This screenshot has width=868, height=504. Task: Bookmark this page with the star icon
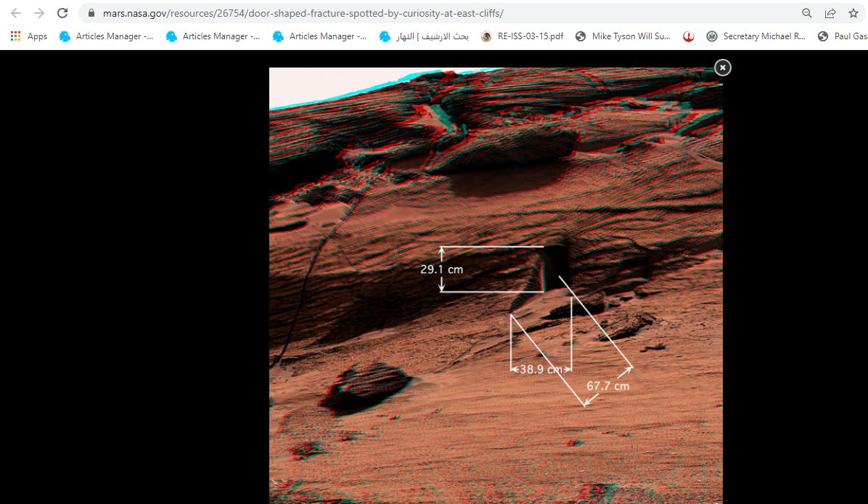853,13
